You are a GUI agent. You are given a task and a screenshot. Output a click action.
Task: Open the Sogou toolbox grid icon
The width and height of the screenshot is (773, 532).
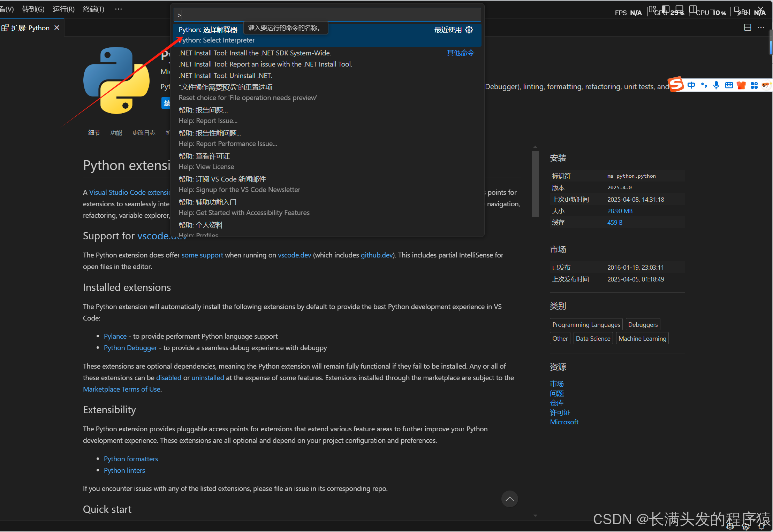click(754, 85)
